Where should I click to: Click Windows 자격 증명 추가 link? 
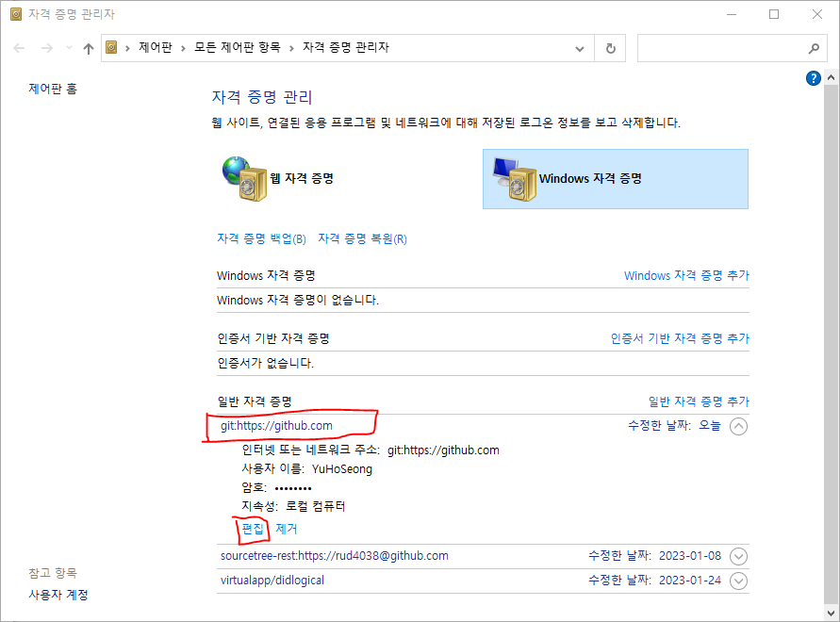686,275
